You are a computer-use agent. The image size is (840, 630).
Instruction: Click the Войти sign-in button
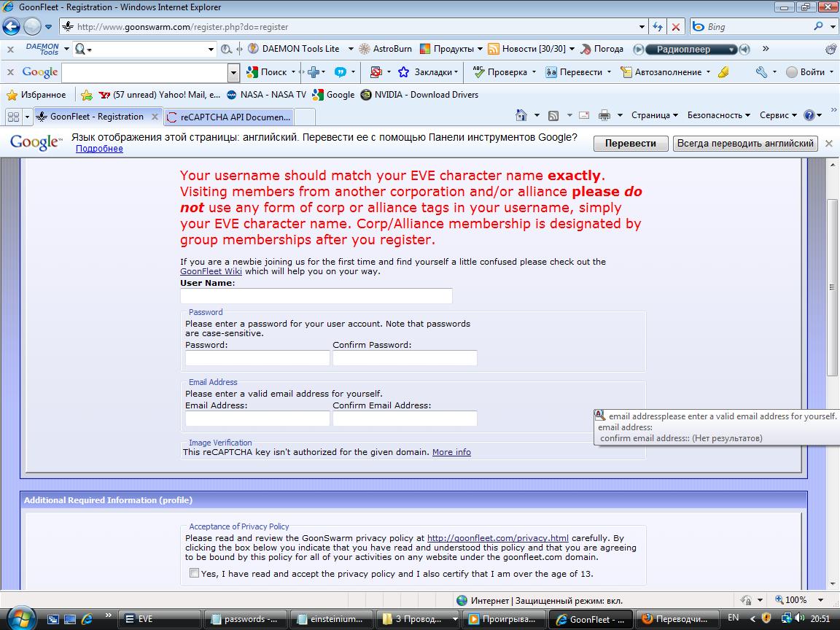pyautogui.click(x=806, y=71)
